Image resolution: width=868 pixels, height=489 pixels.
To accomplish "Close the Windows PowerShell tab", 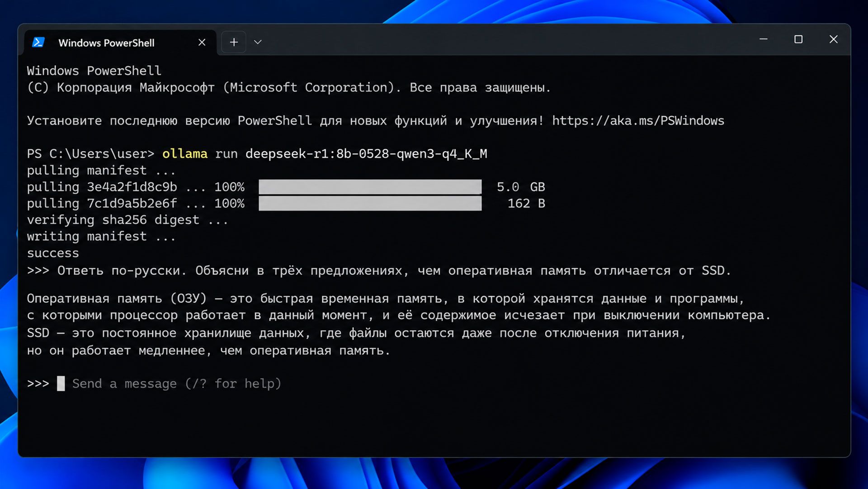I will (202, 43).
